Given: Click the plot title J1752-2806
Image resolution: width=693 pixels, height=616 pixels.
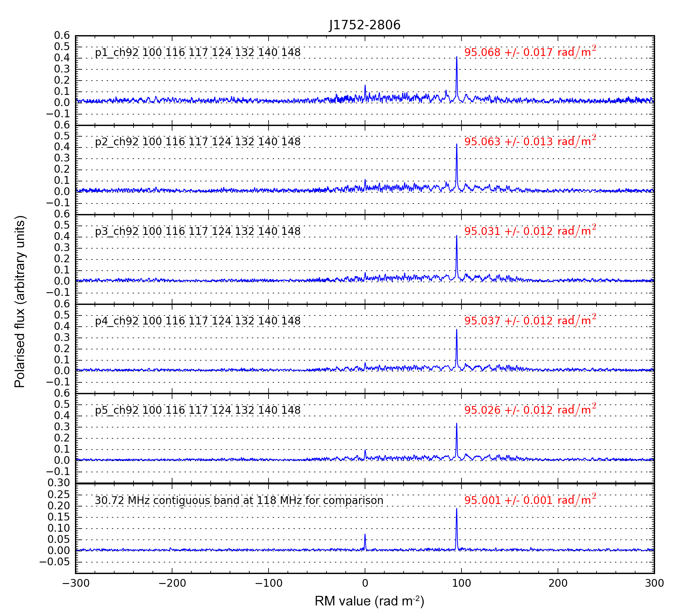Looking at the screenshot, I should (x=364, y=25).
